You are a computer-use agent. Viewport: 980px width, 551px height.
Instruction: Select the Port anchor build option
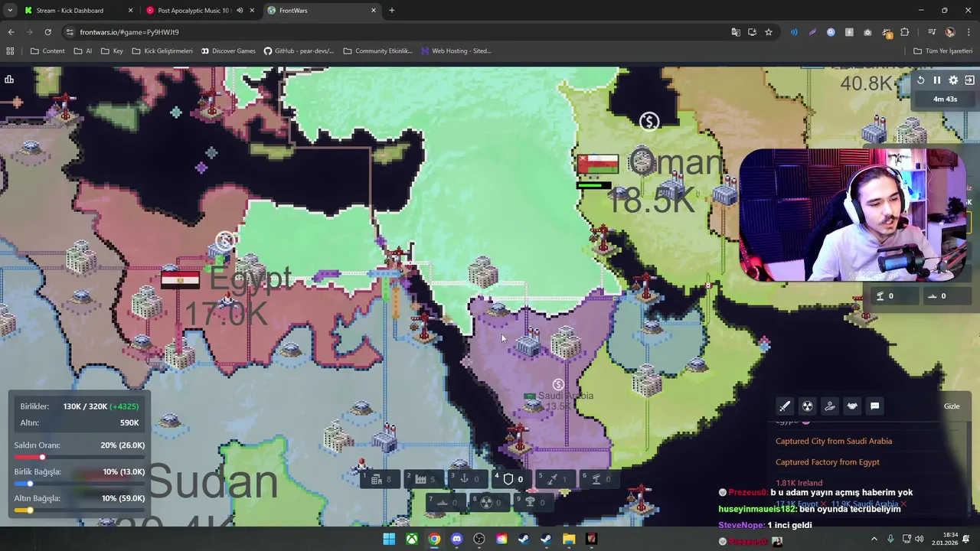pyautogui.click(x=468, y=479)
